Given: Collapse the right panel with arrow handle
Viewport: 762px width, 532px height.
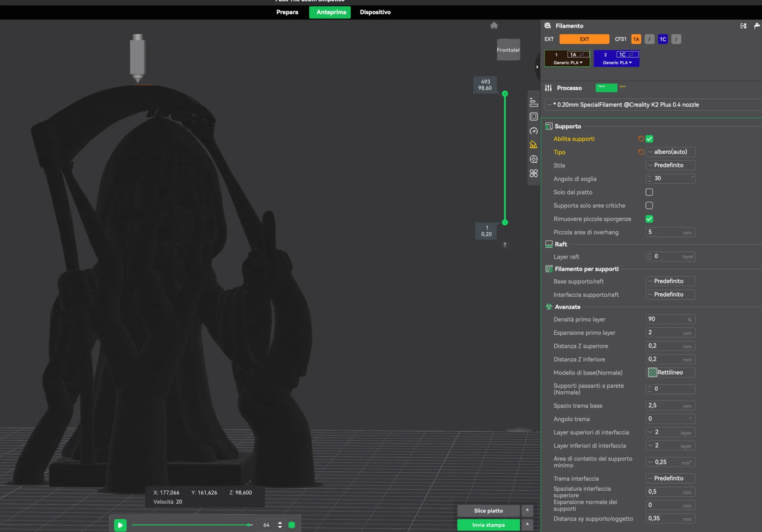Looking at the screenshot, I should 537,67.
